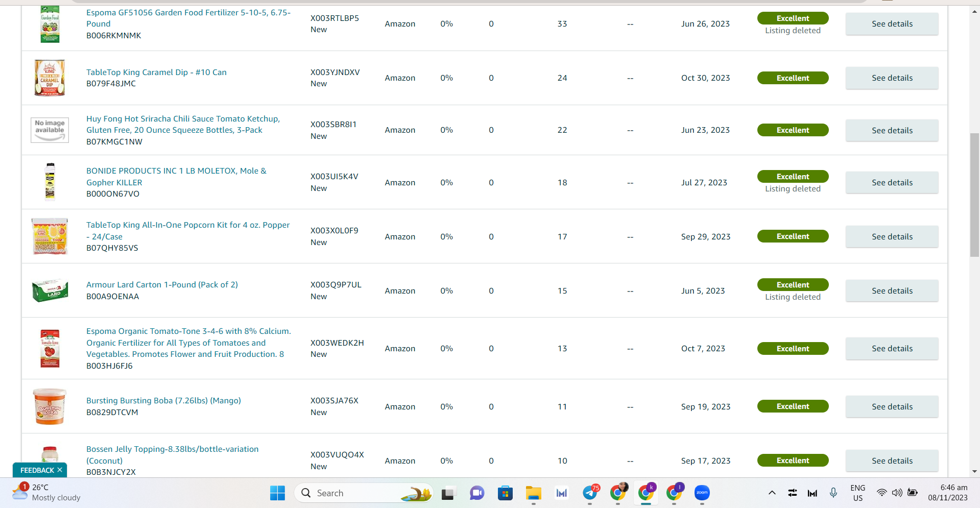This screenshot has height=508, width=980.
Task: Open Wi-Fi network settings in tray
Action: point(881,493)
